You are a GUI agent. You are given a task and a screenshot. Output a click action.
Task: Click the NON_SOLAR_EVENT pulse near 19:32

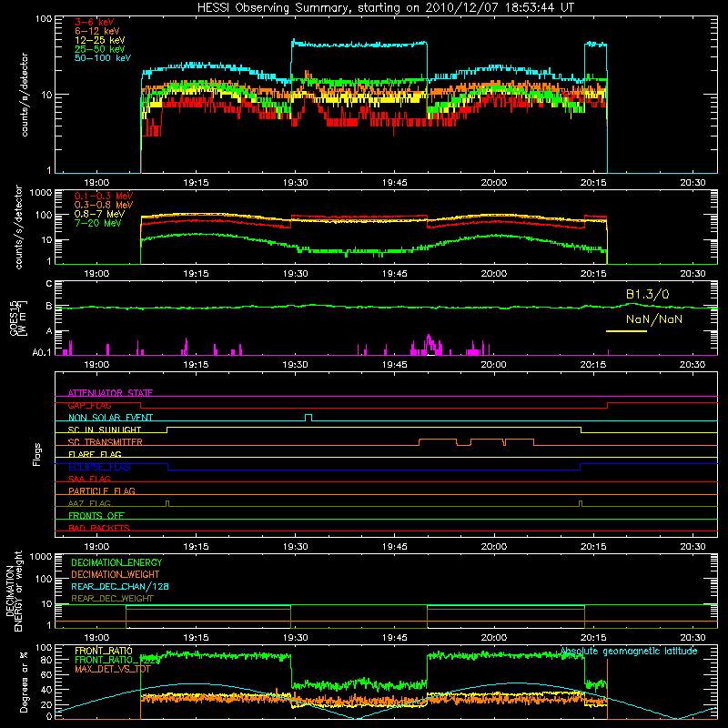[x=308, y=417]
